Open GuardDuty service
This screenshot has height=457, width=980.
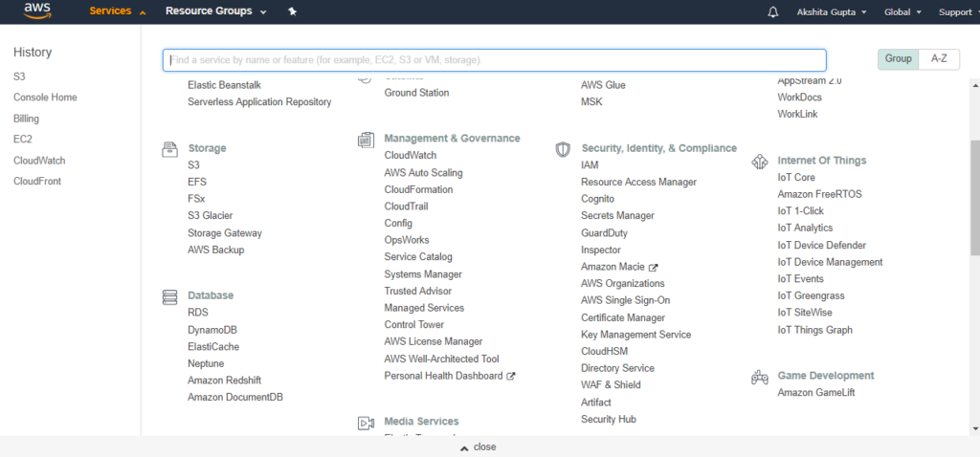coord(605,233)
